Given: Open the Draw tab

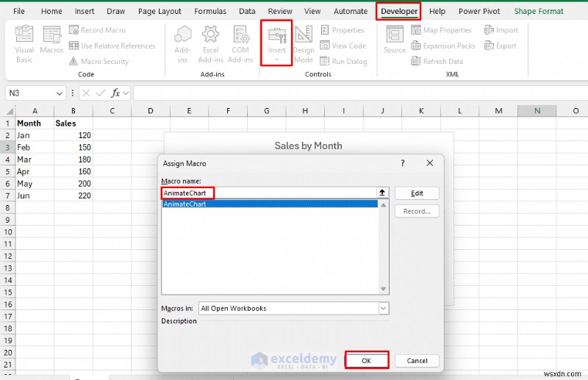Looking at the screenshot, I should (116, 11).
